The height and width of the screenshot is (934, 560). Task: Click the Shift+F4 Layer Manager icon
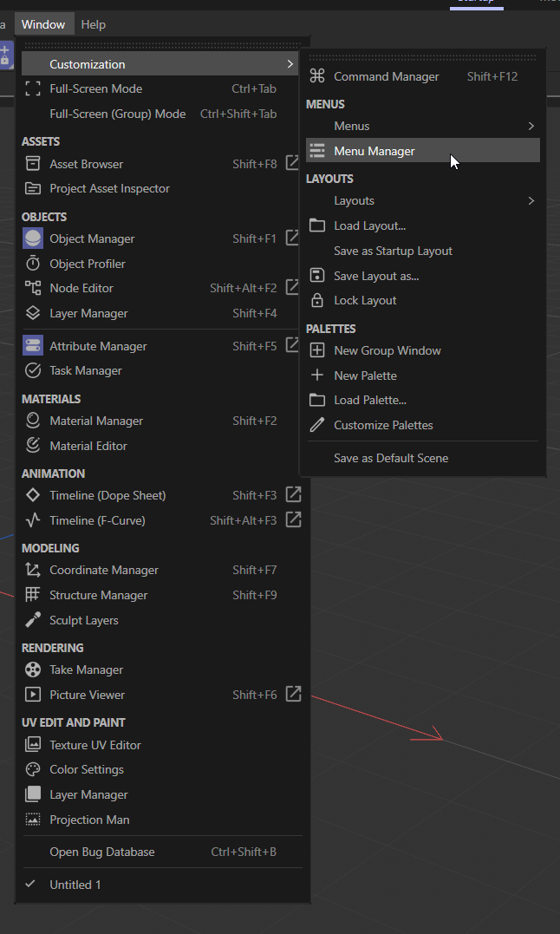point(33,313)
